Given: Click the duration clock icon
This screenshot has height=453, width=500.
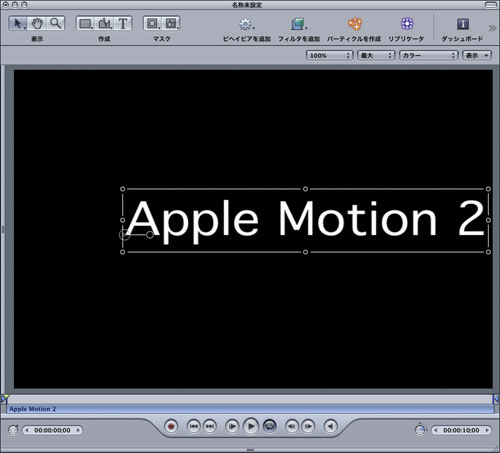Looking at the screenshot, I should pyautogui.click(x=421, y=430).
